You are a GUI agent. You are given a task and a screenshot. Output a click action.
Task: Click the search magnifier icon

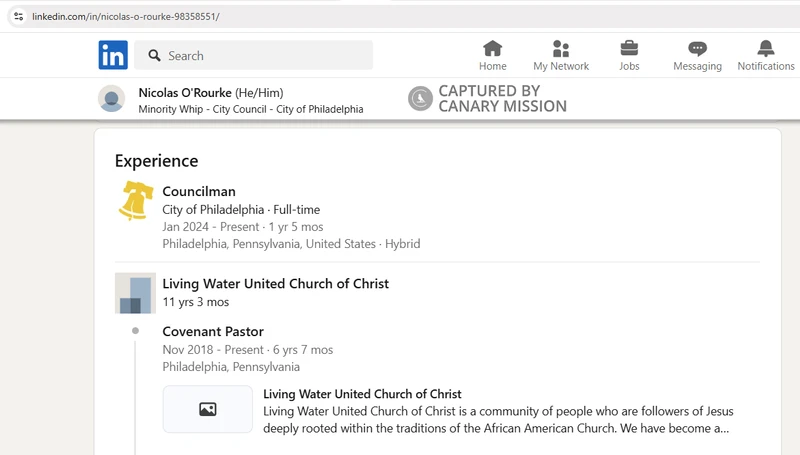[154, 55]
